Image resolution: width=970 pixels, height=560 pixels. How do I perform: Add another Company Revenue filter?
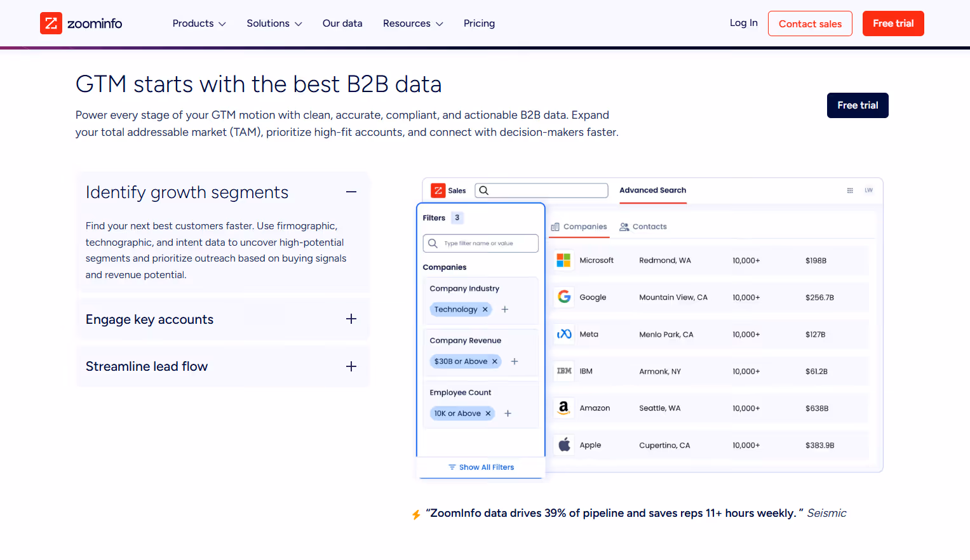click(515, 361)
